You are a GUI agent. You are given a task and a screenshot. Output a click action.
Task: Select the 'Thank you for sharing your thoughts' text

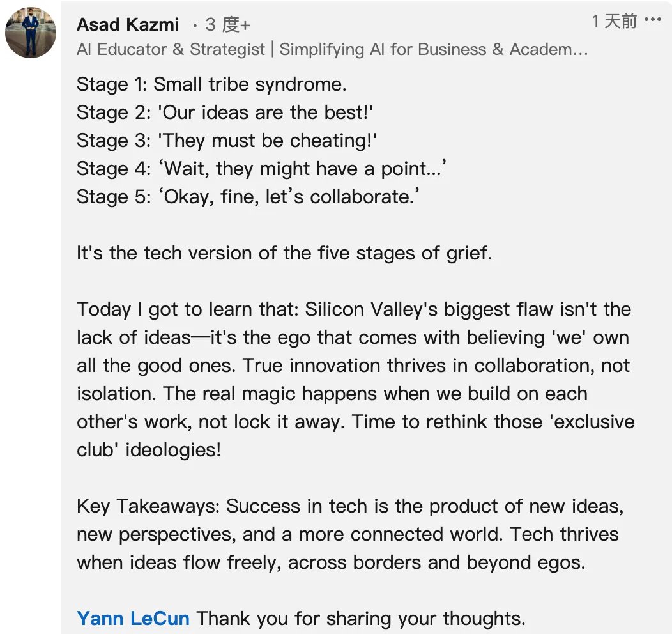coord(360,619)
